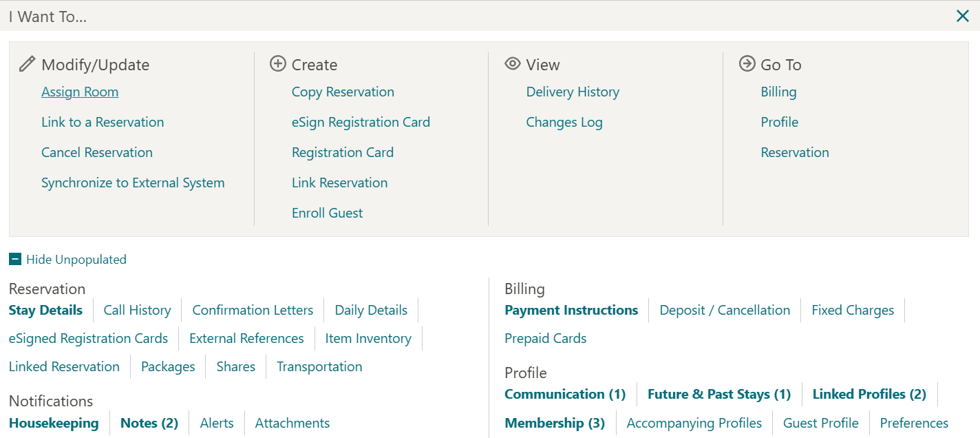Click Enroll Guest
The image size is (980, 438).
click(328, 213)
